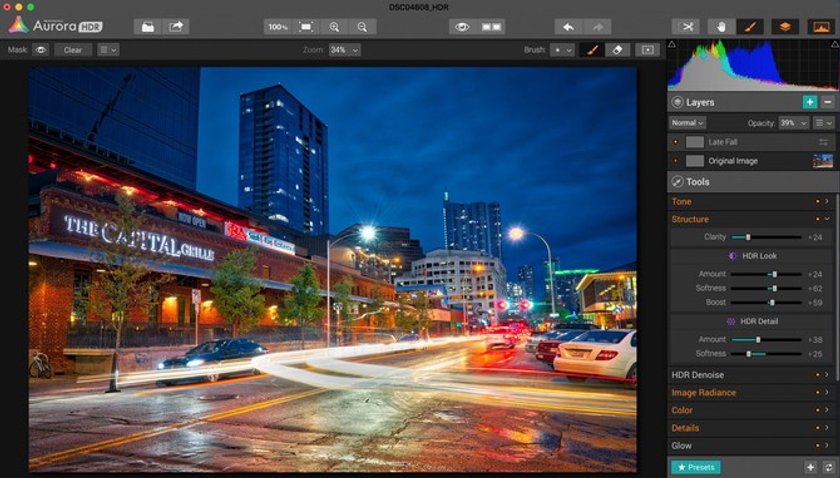Click the Glow section title
This screenshot has width=840, height=478.
coord(681,445)
